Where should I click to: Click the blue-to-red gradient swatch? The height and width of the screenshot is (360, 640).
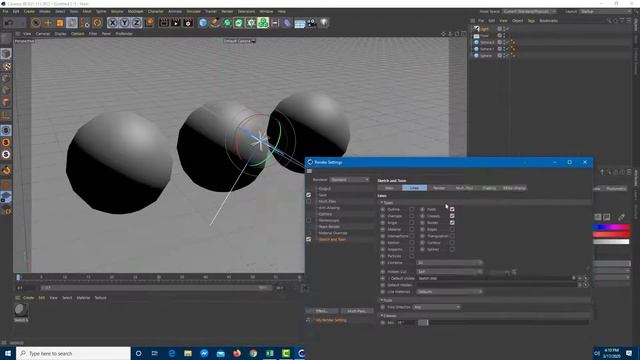pyautogui.click(x=611, y=227)
